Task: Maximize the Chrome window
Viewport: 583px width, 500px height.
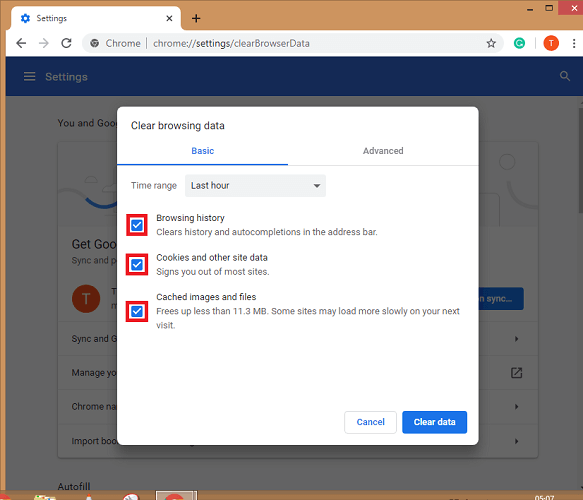Action: click(x=549, y=8)
